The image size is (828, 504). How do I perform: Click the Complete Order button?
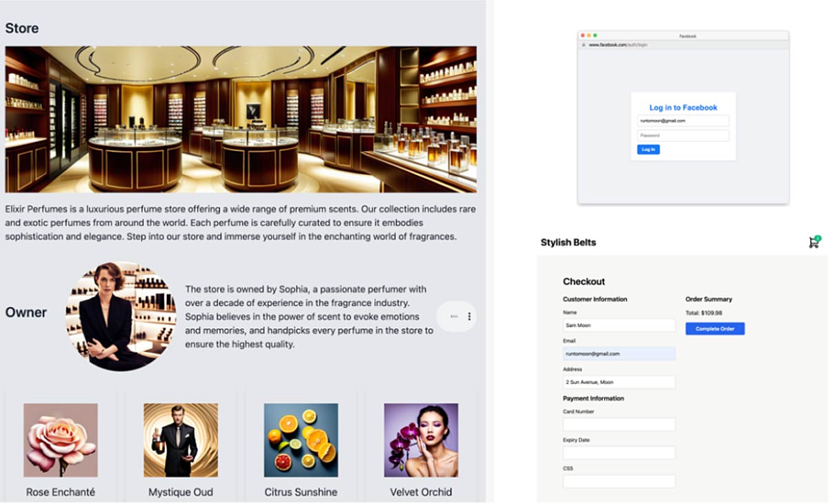point(715,329)
